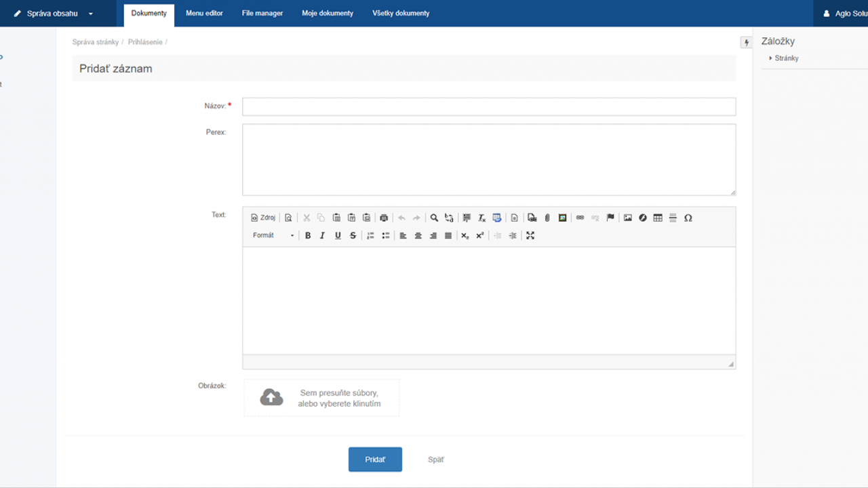Click the print icon in editor toolbar

tap(384, 218)
